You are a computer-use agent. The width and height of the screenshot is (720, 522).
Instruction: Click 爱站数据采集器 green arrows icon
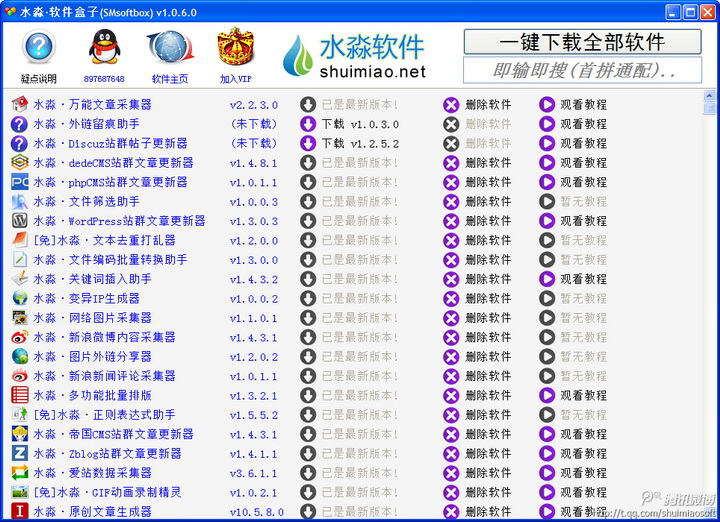19,473
